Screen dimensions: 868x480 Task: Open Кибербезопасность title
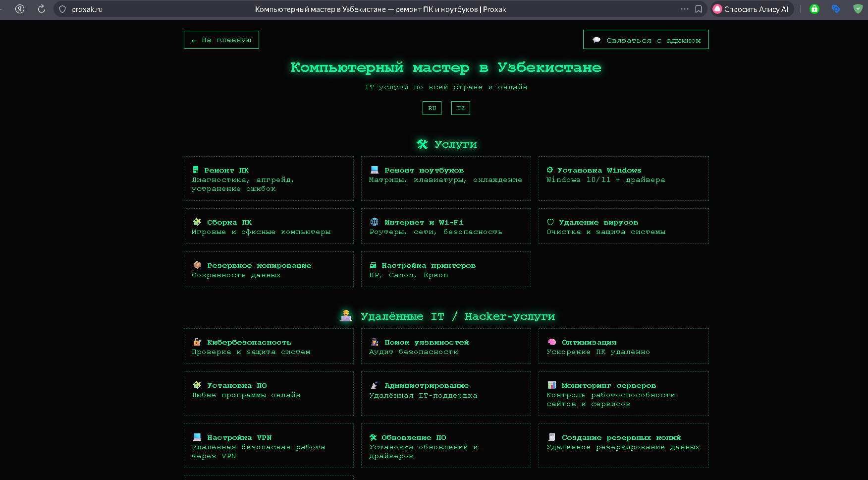pyautogui.click(x=249, y=342)
